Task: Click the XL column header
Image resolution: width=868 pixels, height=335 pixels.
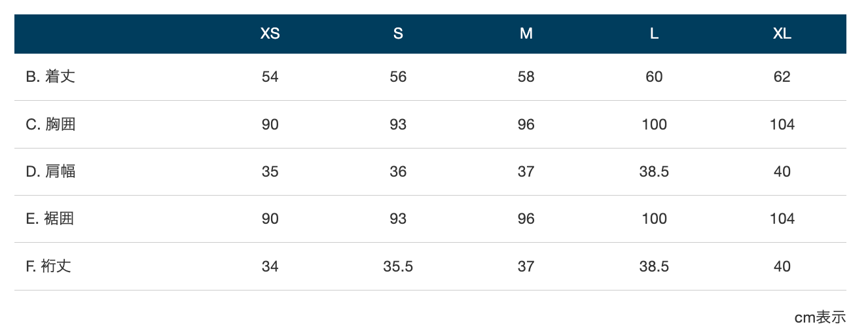Action: pos(782,34)
